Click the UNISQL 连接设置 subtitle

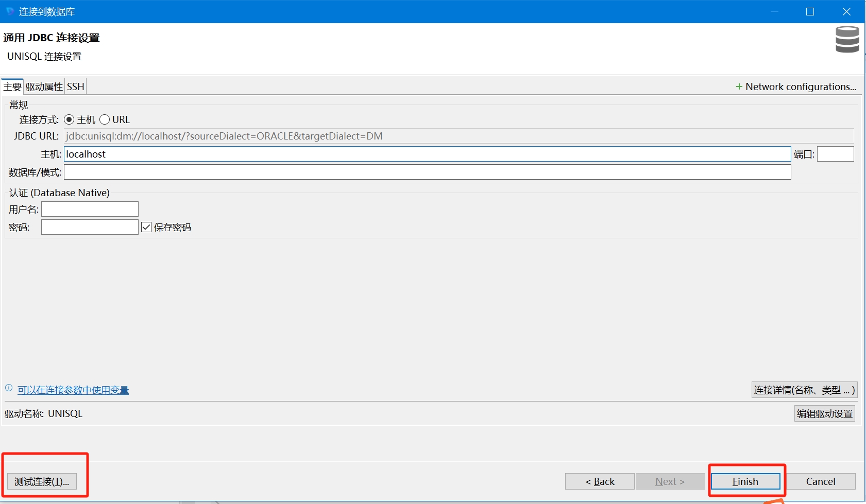point(44,56)
